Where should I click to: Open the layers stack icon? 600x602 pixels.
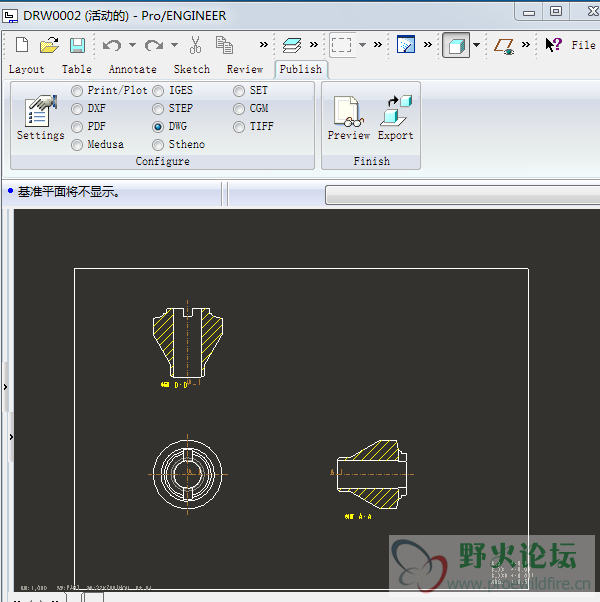pos(292,45)
